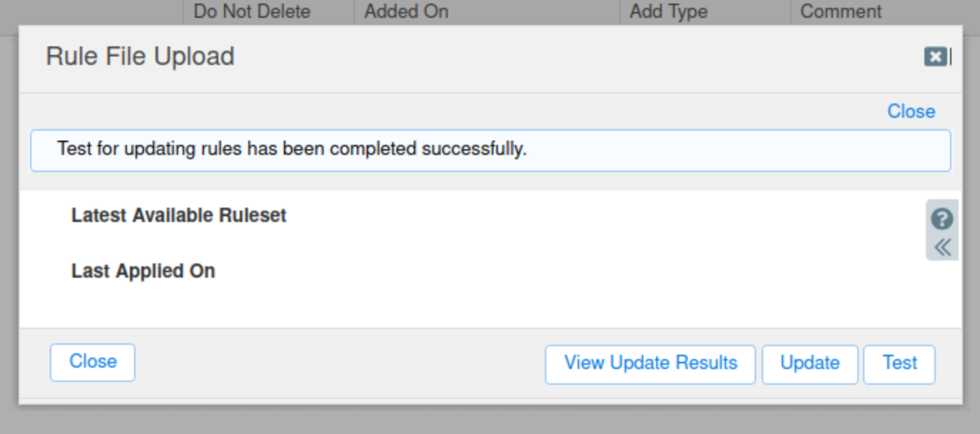Click the Close button at bottom left
Screen dimensions: 980x434
93,362
